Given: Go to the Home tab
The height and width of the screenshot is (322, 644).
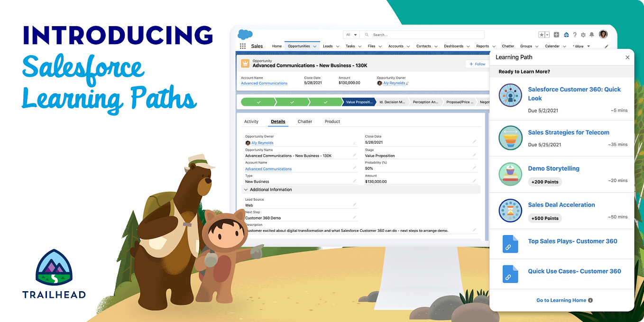Looking at the screenshot, I should click(277, 46).
